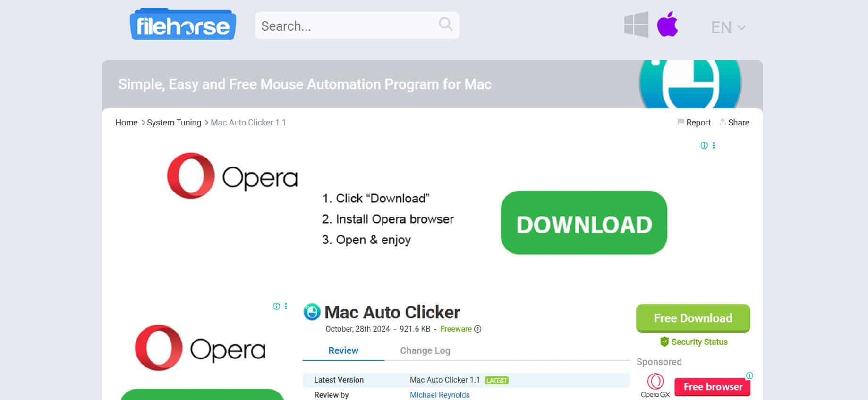This screenshot has height=400, width=868.
Task: Click the LATEST badge
Action: (496, 380)
